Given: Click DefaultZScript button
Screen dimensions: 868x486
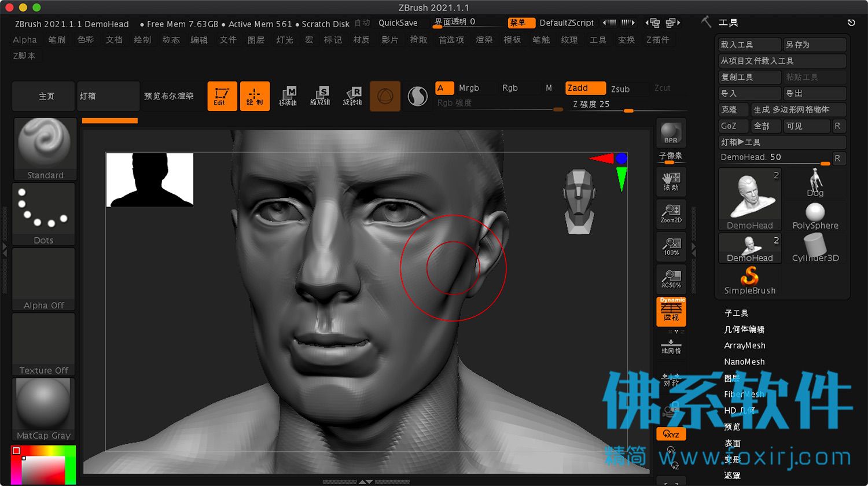Looking at the screenshot, I should point(567,23).
